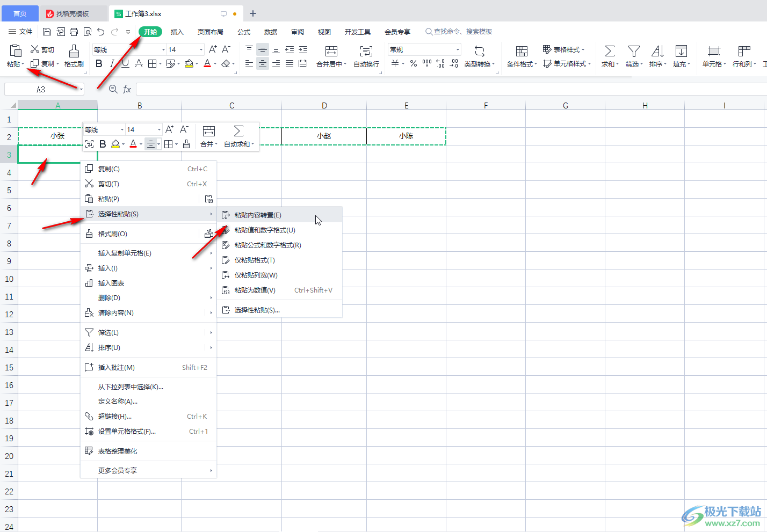Click Merge and Center icon
Image resolution: width=767 pixels, height=532 pixels.
coord(331,51)
